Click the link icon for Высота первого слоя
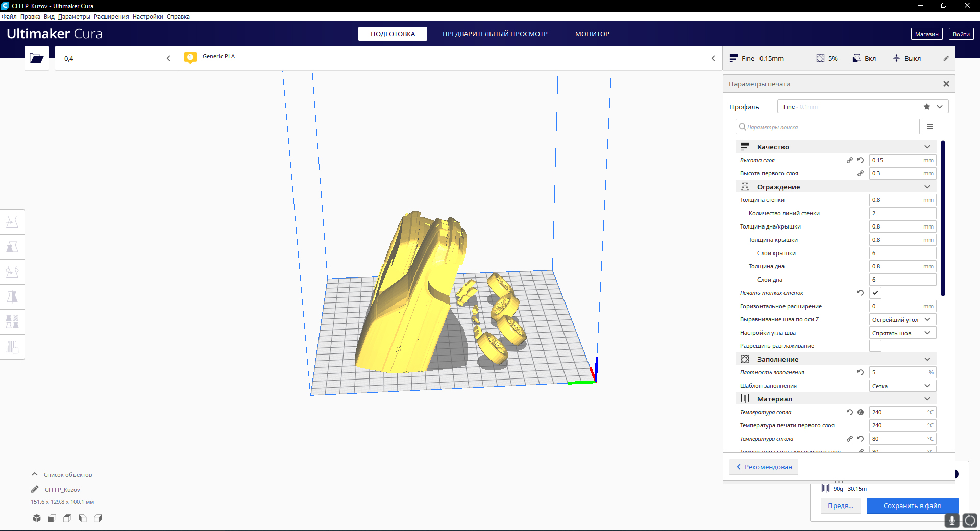 pos(861,173)
